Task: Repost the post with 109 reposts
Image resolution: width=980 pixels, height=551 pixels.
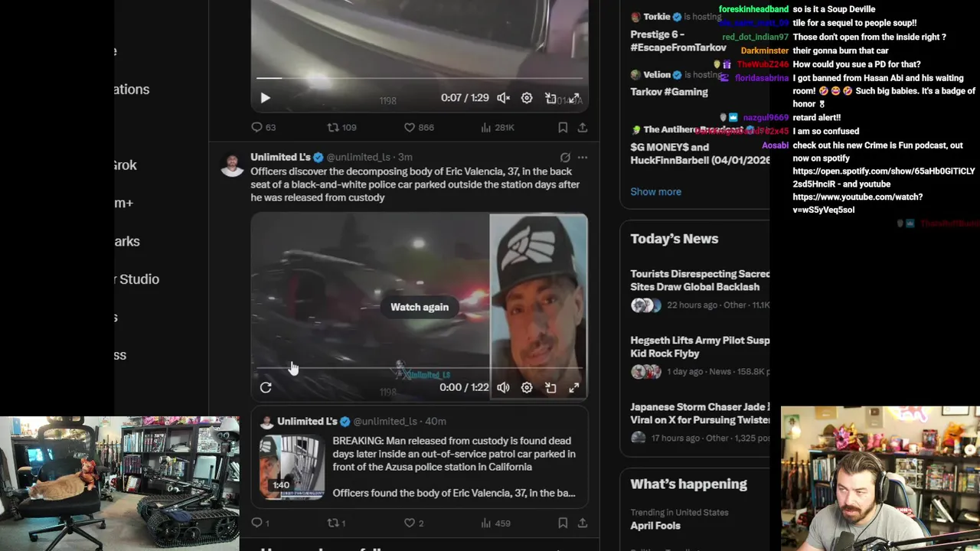Action: click(341, 128)
